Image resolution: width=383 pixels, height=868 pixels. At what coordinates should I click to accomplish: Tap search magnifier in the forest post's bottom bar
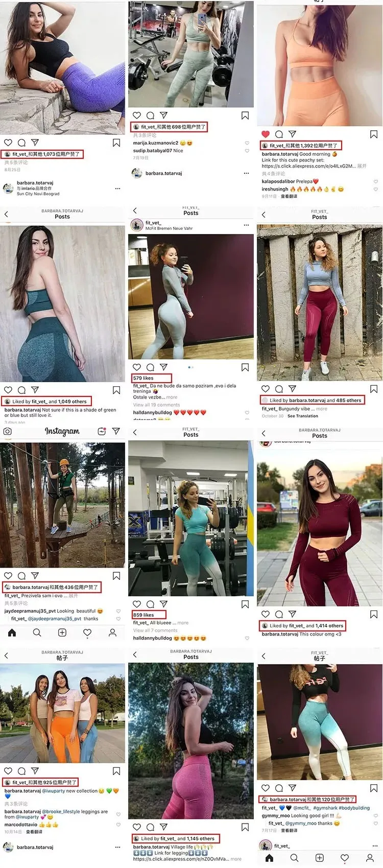[x=37, y=632]
